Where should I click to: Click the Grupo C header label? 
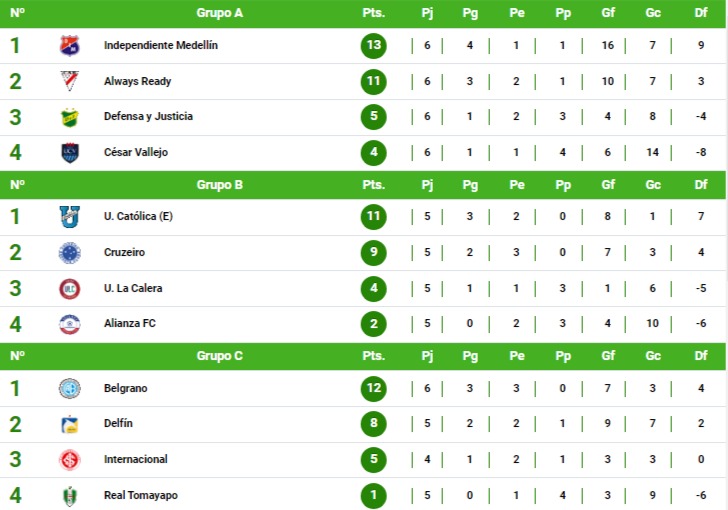pos(220,356)
